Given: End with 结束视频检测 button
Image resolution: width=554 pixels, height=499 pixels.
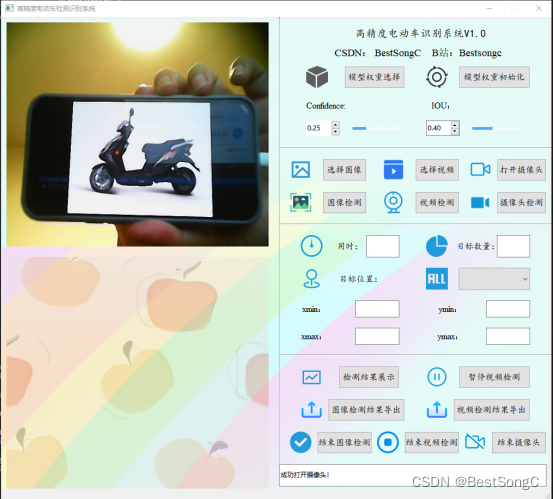Looking at the screenshot, I should pos(432,442).
